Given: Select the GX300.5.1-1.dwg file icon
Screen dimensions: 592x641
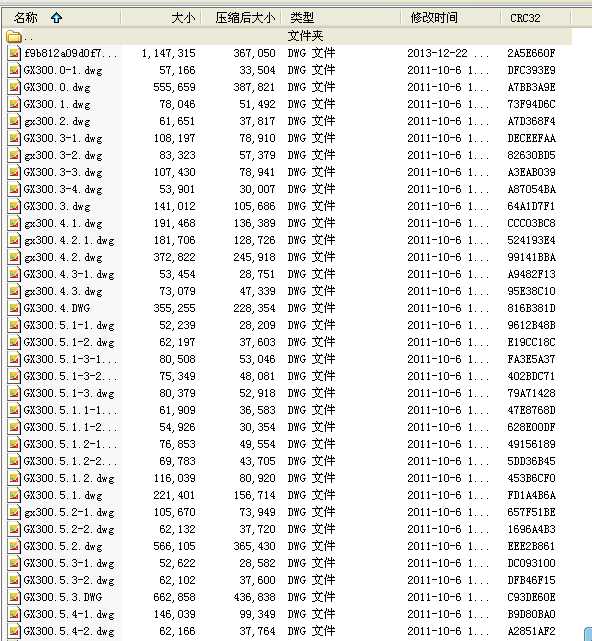Looking at the screenshot, I should pos(14,325).
